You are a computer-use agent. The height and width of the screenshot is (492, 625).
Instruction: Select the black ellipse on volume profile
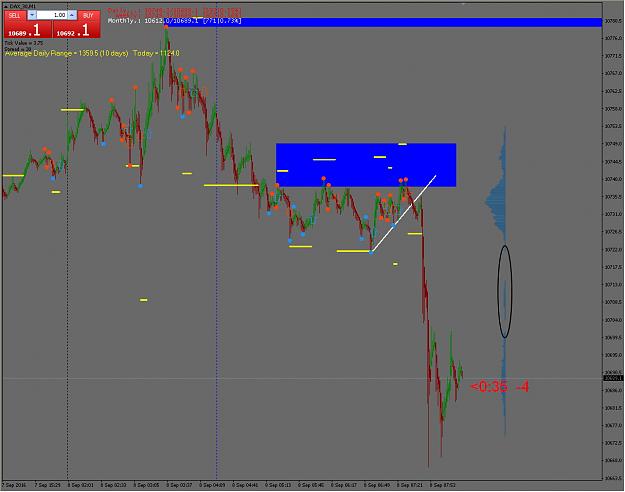pyautogui.click(x=505, y=291)
